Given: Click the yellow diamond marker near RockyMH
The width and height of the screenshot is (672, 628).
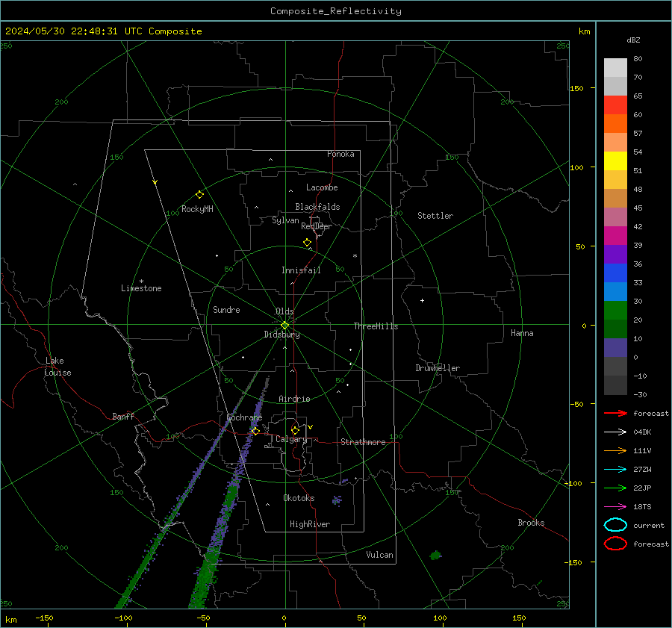Looking at the screenshot, I should (x=199, y=195).
